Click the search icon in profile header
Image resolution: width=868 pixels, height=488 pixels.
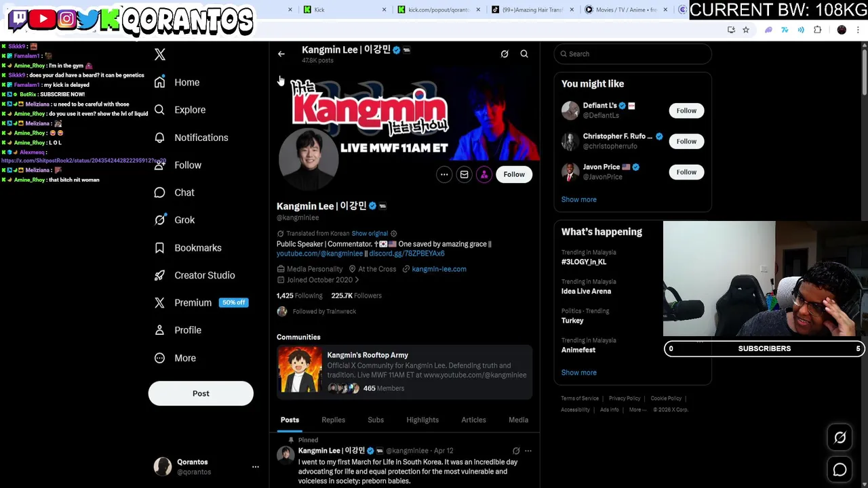pos(524,54)
